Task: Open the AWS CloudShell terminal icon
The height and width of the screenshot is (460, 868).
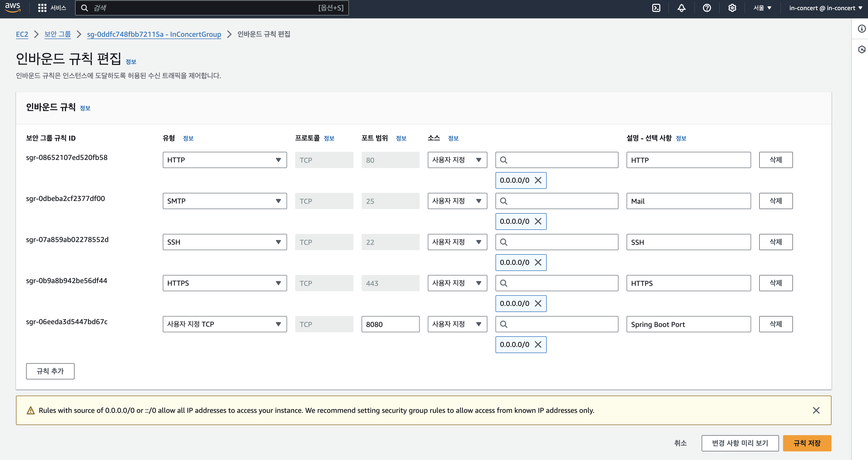Action: click(657, 7)
